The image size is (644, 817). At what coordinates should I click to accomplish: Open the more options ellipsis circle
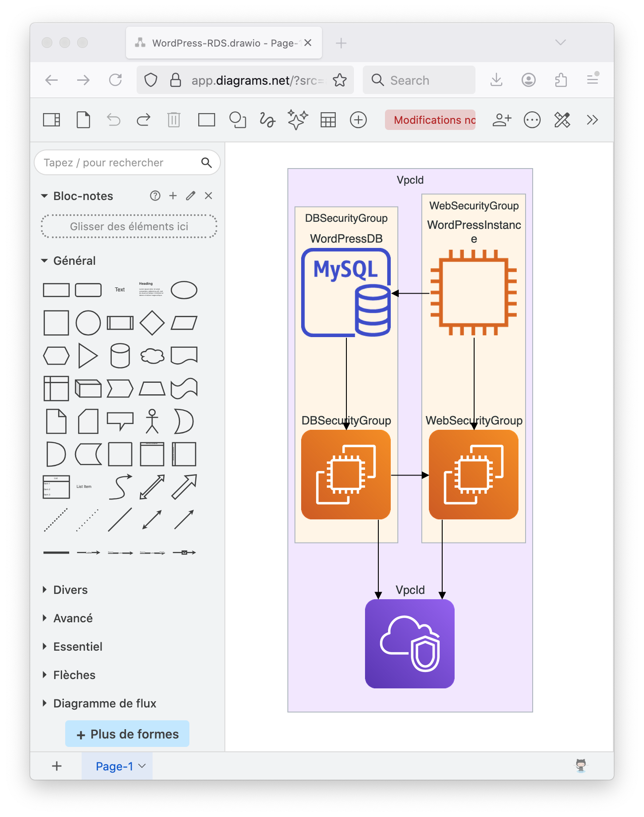click(532, 120)
